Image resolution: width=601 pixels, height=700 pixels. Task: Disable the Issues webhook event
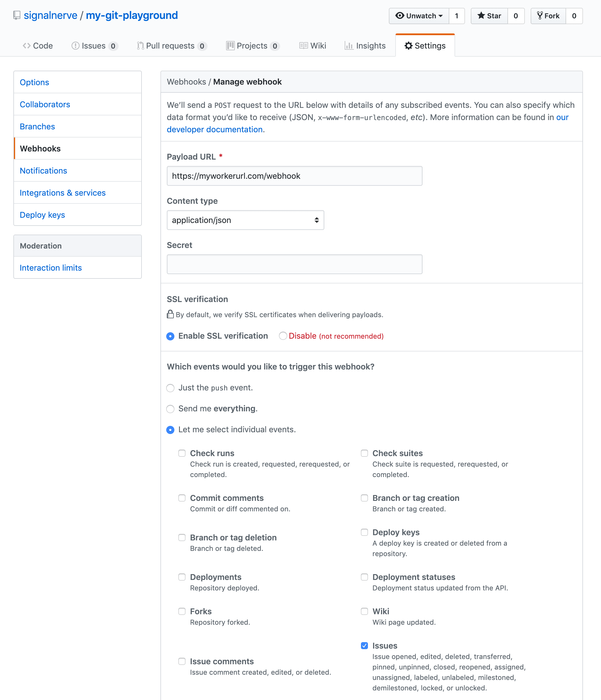click(364, 645)
